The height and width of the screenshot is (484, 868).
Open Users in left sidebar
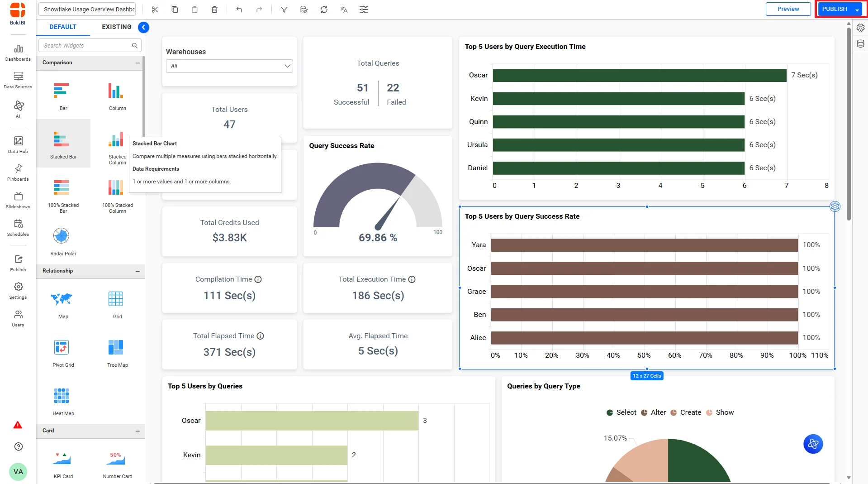pos(18,318)
